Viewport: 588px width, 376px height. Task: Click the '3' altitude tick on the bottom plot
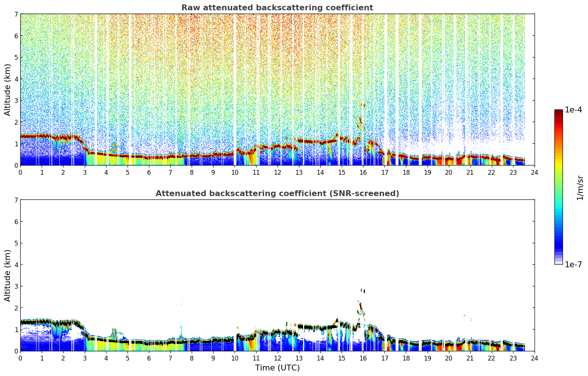[x=16, y=286]
